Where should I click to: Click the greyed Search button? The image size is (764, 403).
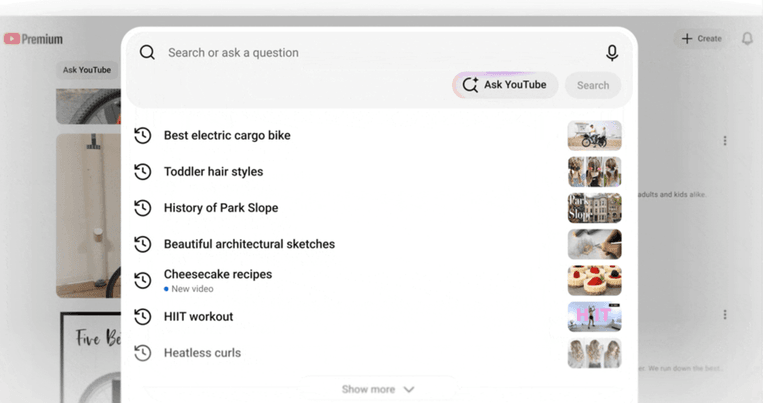tap(593, 85)
